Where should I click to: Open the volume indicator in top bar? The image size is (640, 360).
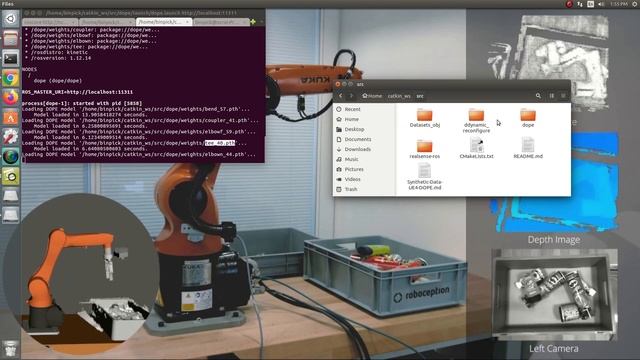point(601,4)
